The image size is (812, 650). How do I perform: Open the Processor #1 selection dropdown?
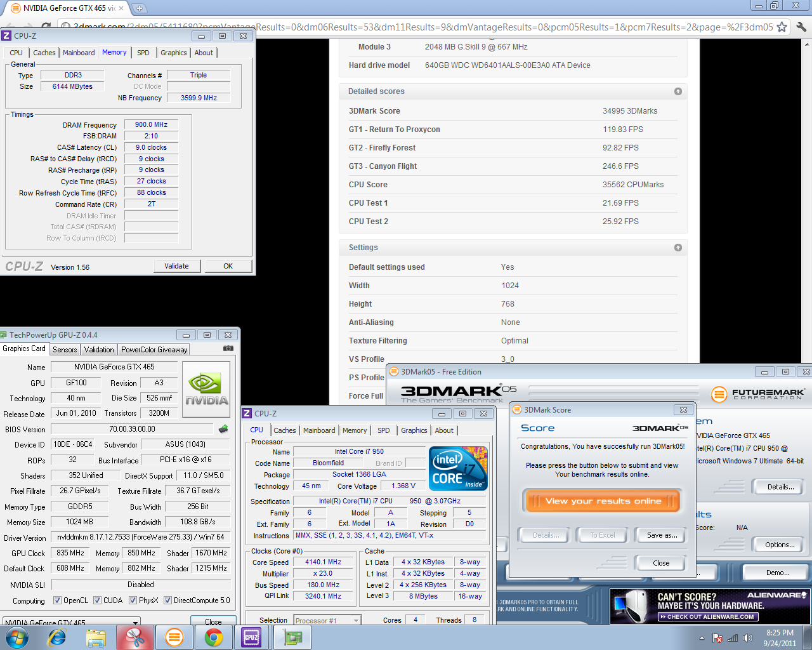click(x=327, y=620)
